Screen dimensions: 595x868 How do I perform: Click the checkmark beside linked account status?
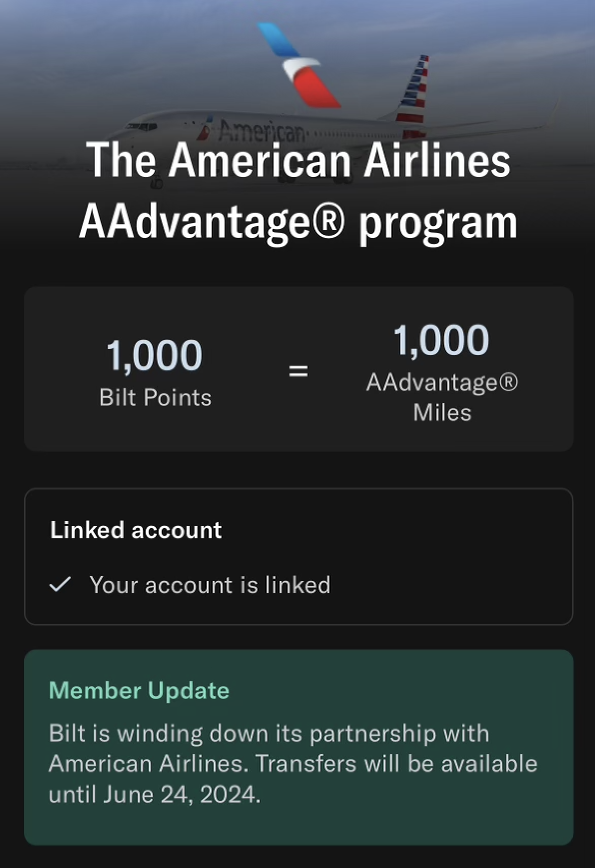click(60, 585)
